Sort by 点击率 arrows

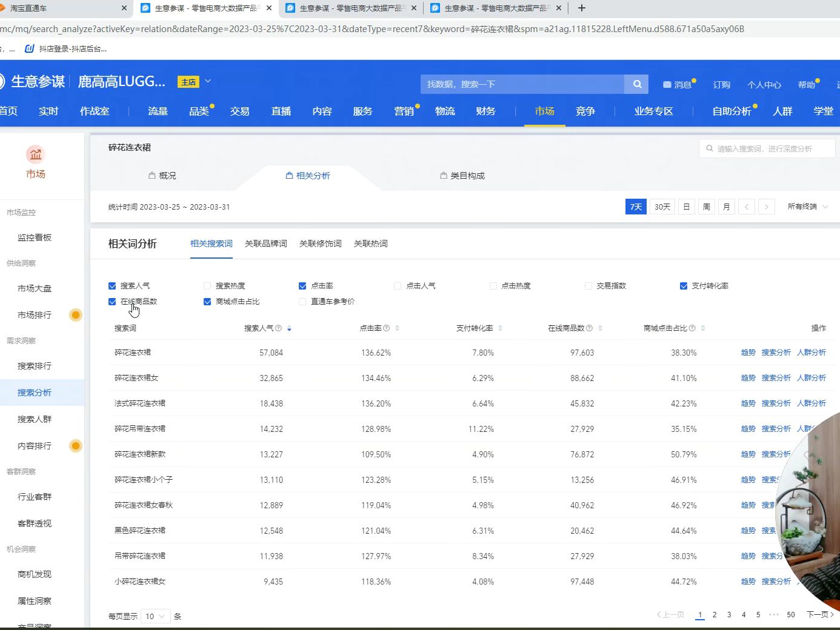coord(397,328)
